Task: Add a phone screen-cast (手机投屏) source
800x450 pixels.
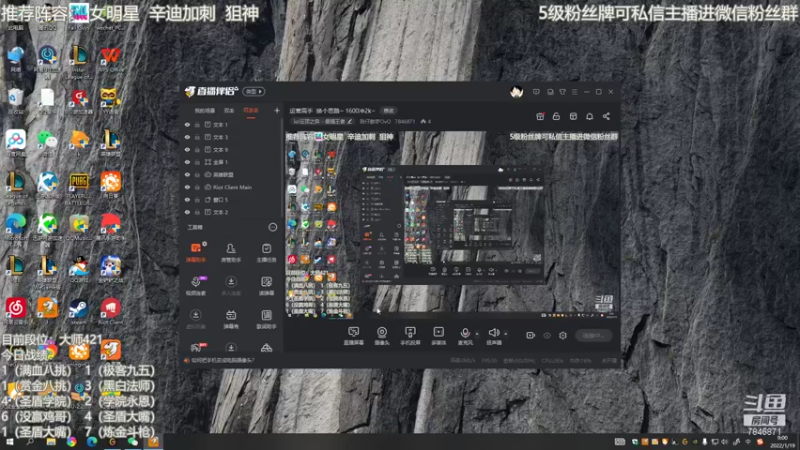Action: (410, 336)
